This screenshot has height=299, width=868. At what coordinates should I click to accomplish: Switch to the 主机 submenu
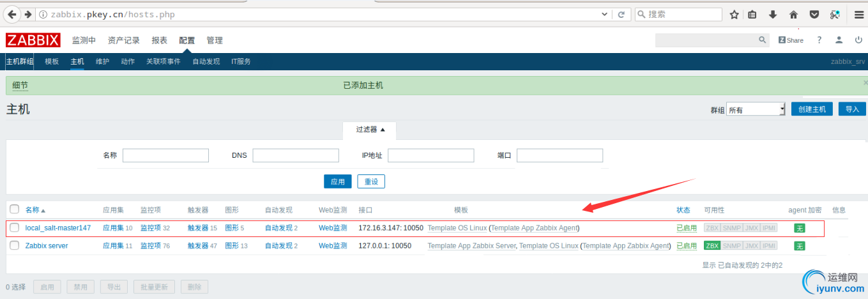tap(77, 61)
